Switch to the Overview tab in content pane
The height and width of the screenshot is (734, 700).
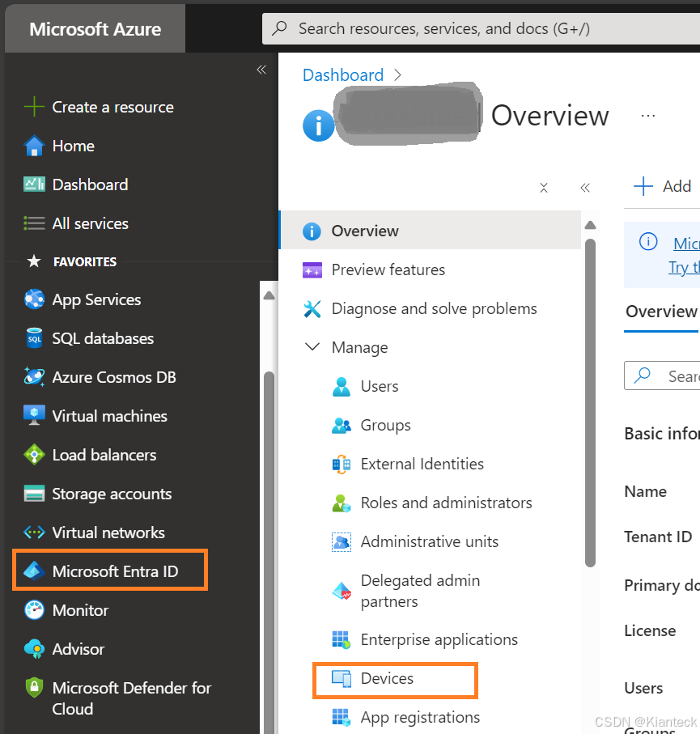[661, 312]
